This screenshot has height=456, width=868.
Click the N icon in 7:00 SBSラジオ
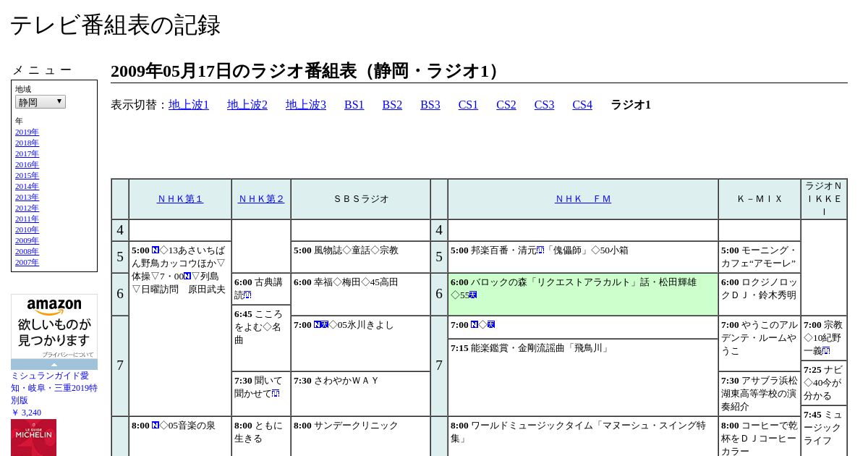point(318,325)
